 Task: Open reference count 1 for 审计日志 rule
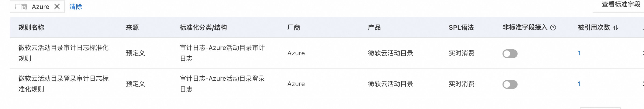point(579,53)
